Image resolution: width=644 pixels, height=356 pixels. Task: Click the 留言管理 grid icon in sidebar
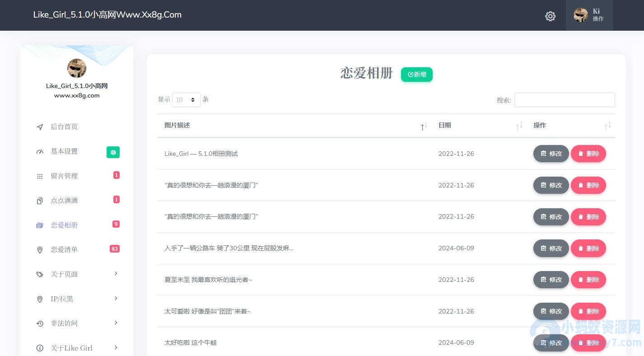40,176
